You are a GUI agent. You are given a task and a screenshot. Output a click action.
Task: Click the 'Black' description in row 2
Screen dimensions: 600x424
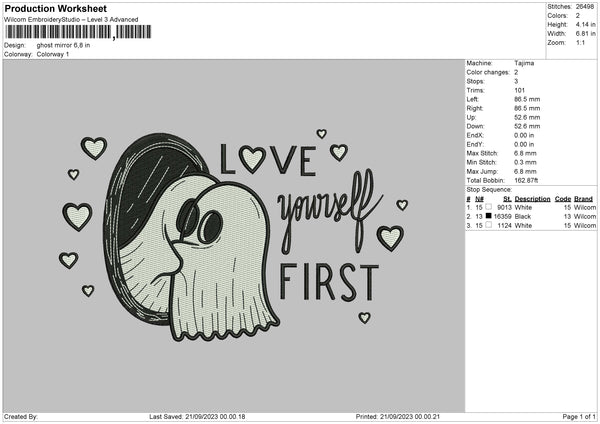click(x=523, y=217)
